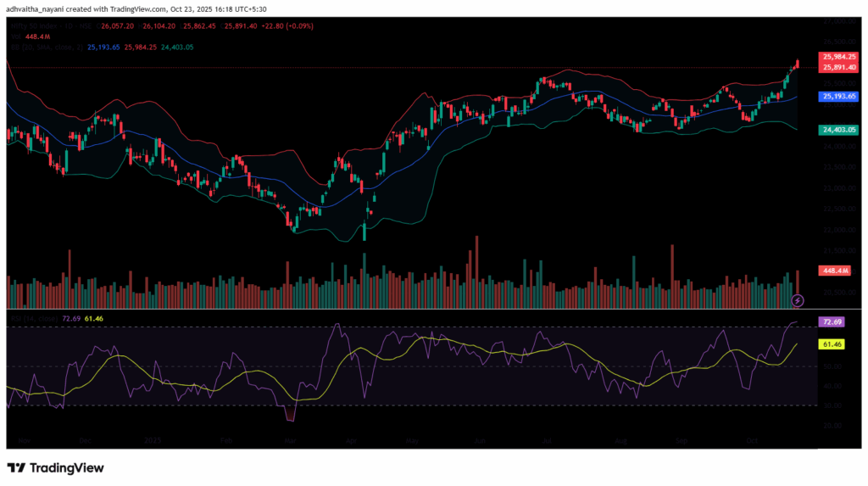Select the Apr label on time axis
Image resolution: width=868 pixels, height=486 pixels.
pos(352,441)
